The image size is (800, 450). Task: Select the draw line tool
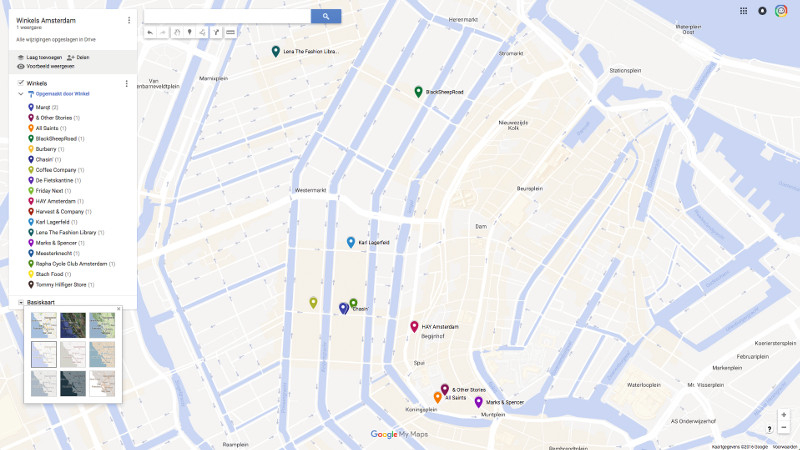tap(203, 33)
